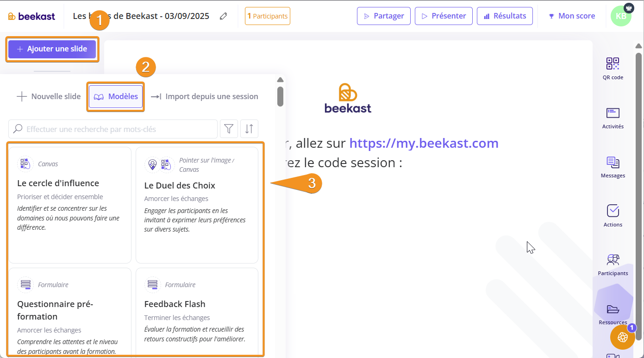This screenshot has height=358, width=644.
Task: Click the session title text
Action: click(141, 16)
